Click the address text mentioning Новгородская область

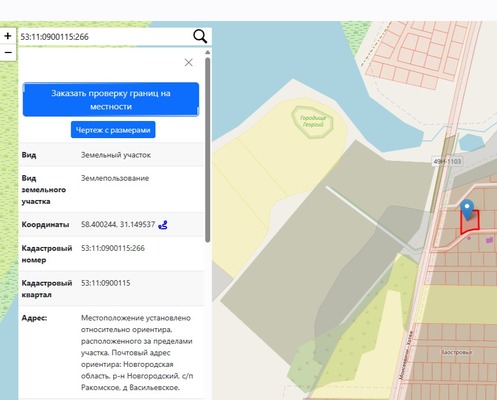[x=137, y=353]
